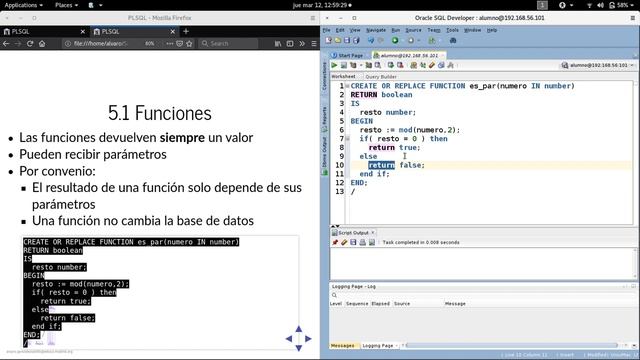Open the Firefox page actions ellipsis menu
Image resolution: width=640 pixels, height=360 pixels.
click(x=170, y=44)
